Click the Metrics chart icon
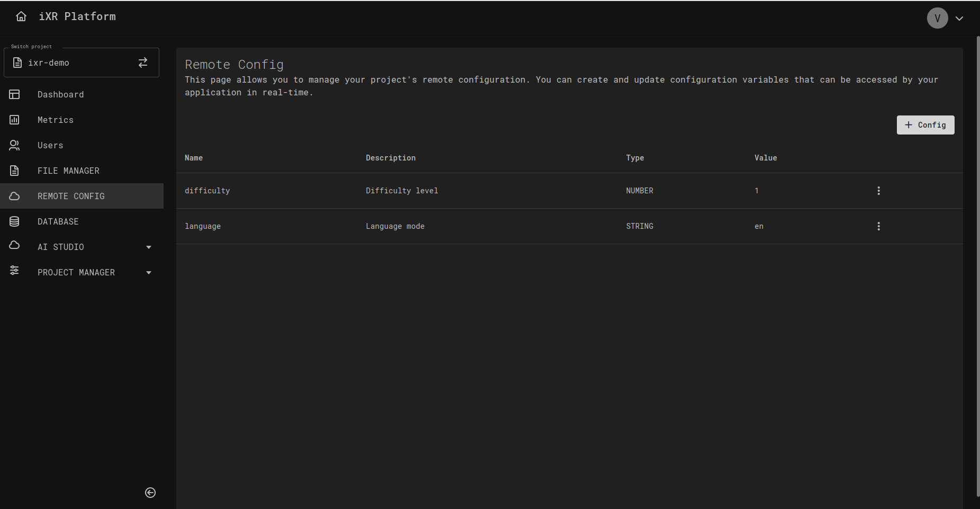980x509 pixels. [x=14, y=120]
